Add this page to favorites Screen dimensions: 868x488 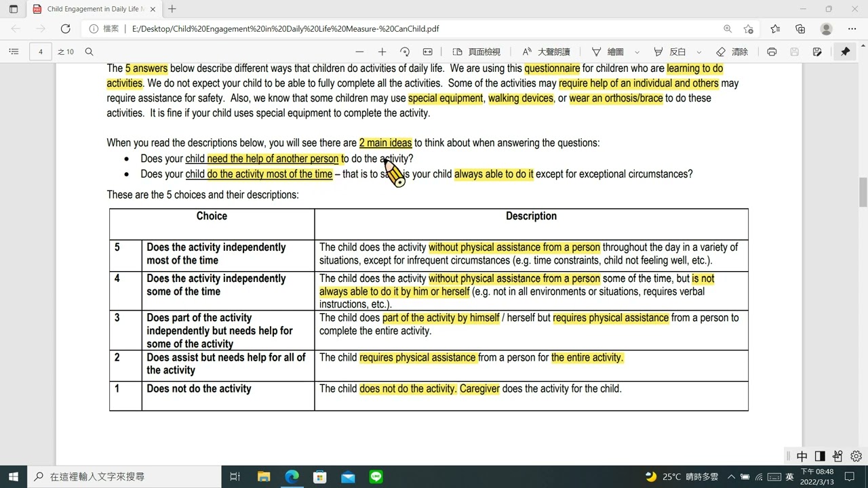pyautogui.click(x=748, y=29)
